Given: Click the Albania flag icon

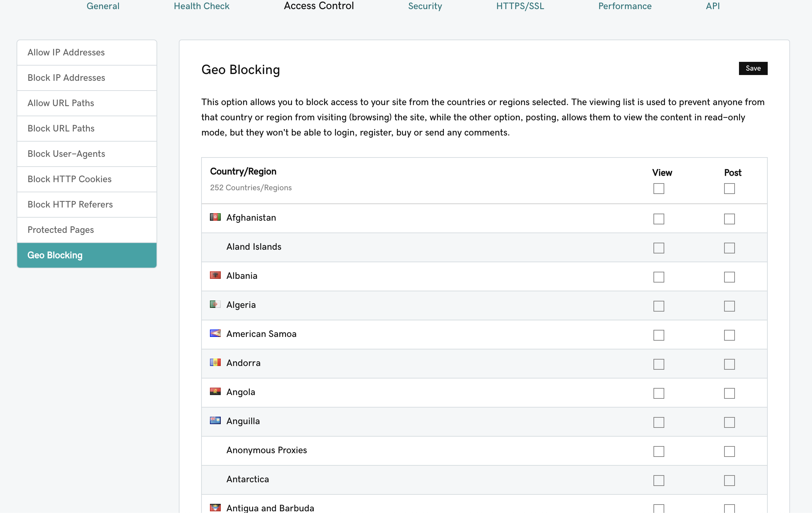Looking at the screenshot, I should click(215, 275).
